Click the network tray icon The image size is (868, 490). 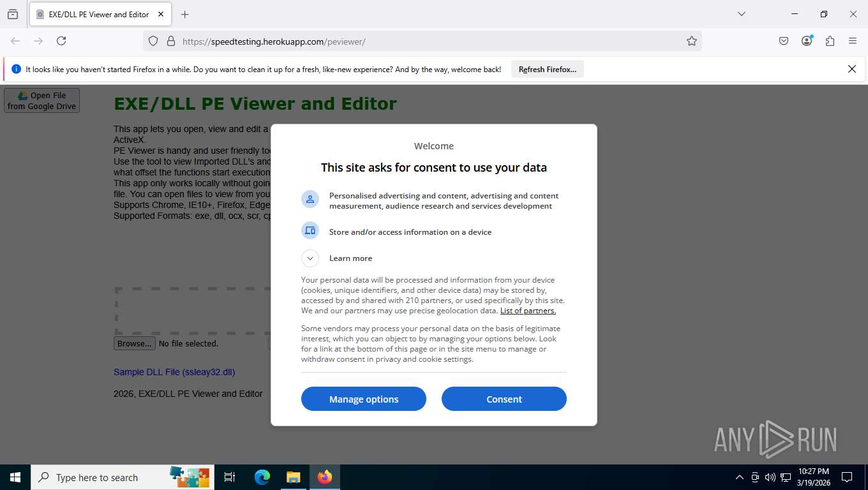pyautogui.click(x=786, y=477)
